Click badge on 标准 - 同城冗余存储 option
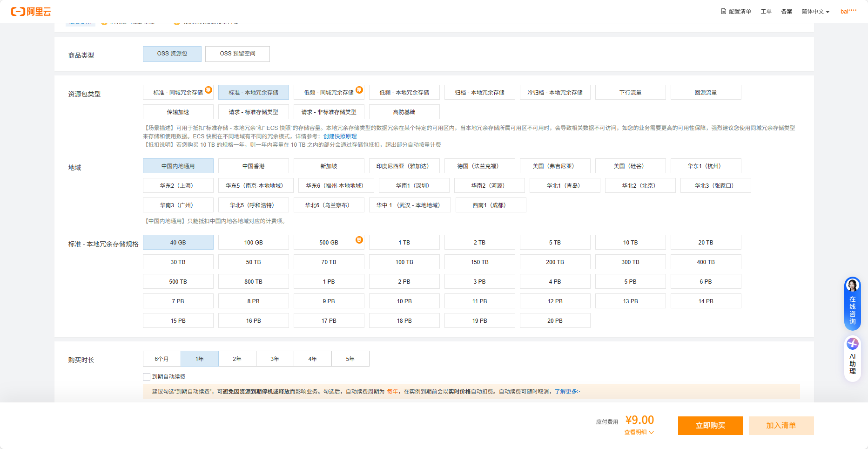The width and height of the screenshot is (868, 449). pos(209,90)
